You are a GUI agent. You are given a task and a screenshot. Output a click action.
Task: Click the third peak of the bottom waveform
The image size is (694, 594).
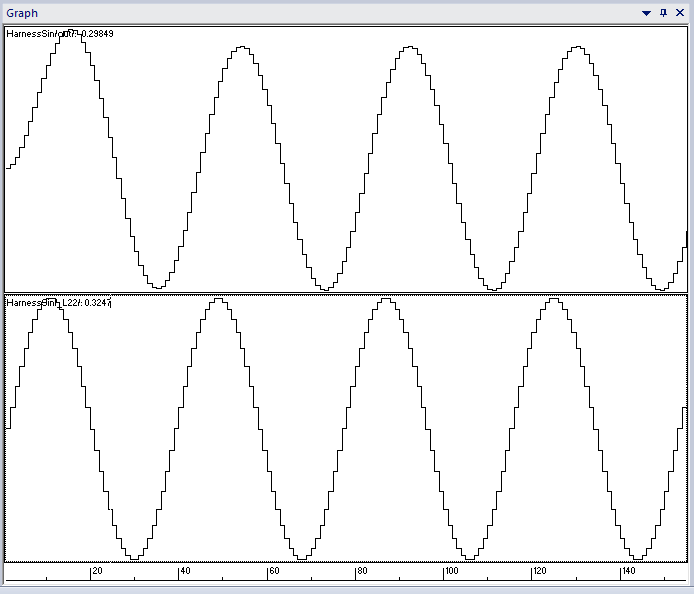(385, 300)
